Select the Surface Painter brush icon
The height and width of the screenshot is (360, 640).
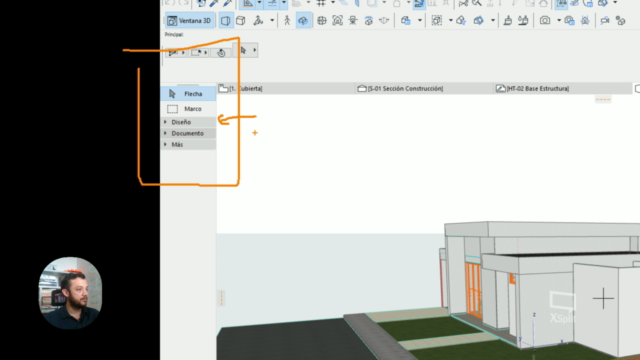tap(508, 20)
